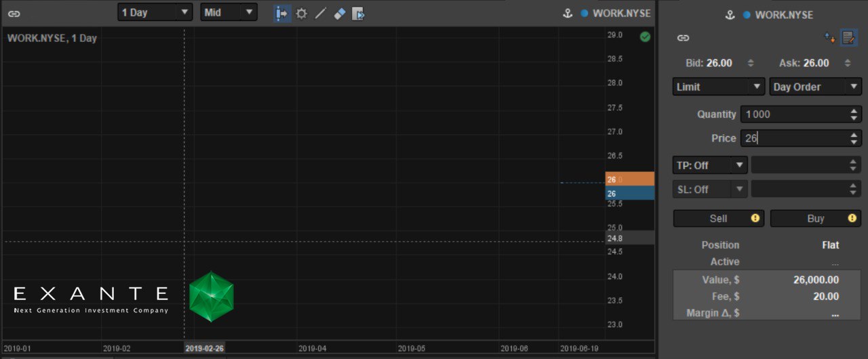Viewport: 868px width, 359px height.
Task: Click anchor icon in chart header
Action: pyautogui.click(x=568, y=13)
